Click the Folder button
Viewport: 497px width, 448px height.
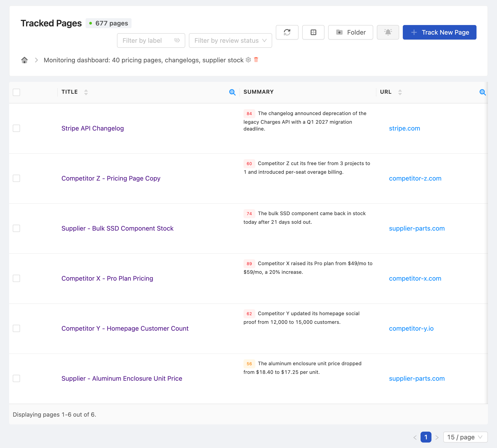(350, 32)
